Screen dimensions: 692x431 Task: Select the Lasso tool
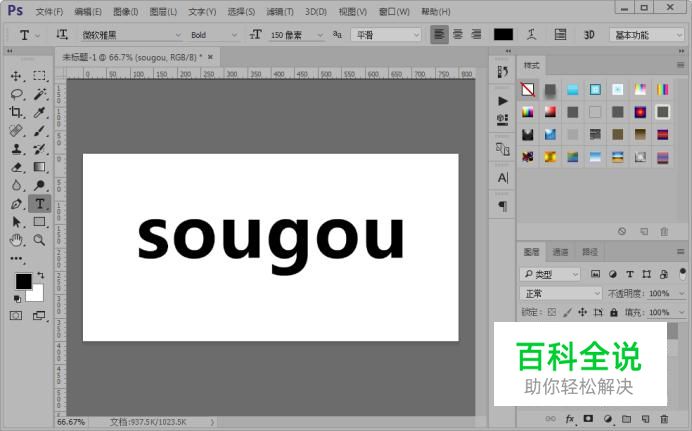coord(16,94)
